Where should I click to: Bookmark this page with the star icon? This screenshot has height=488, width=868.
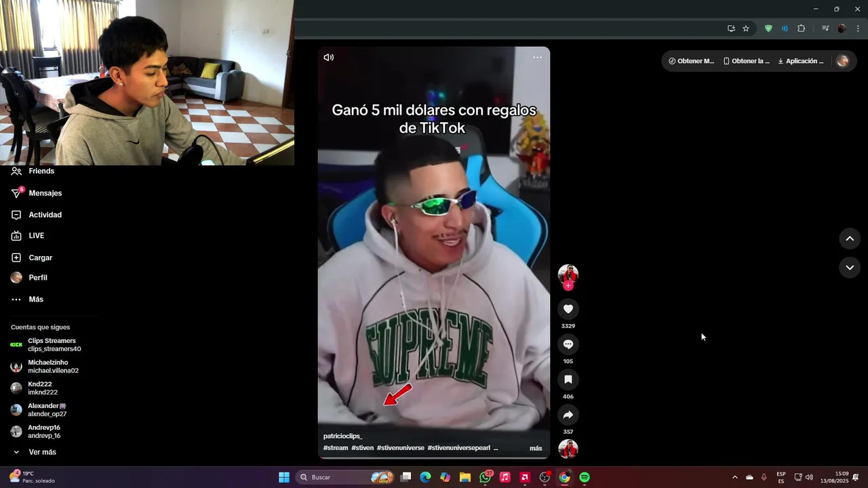(x=746, y=28)
